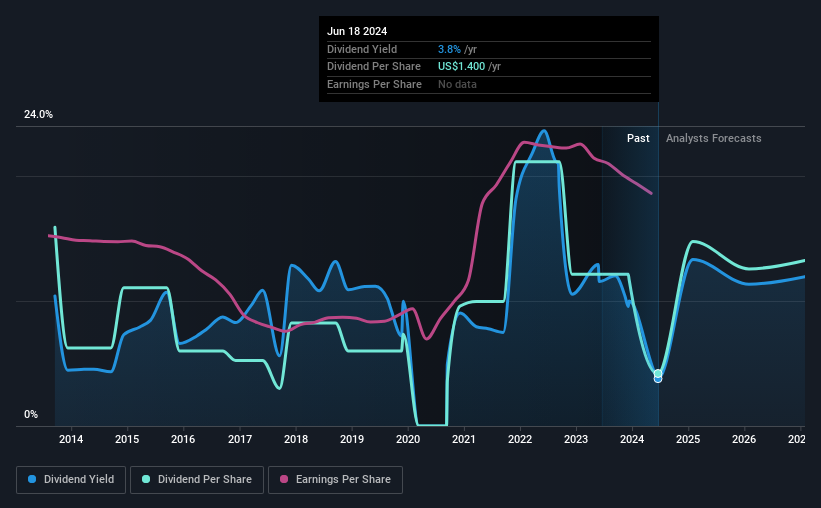This screenshot has height=508, width=821.
Task: Click the 2022 x-axis year label
Action: pos(520,439)
